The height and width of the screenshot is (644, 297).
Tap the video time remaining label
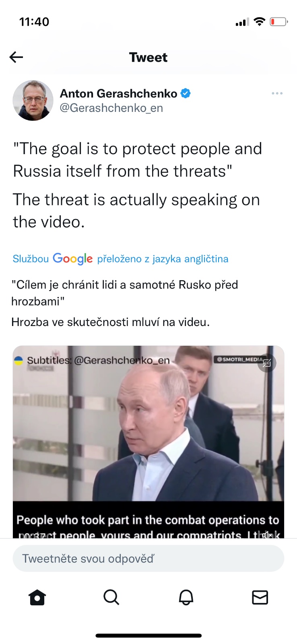(32, 535)
